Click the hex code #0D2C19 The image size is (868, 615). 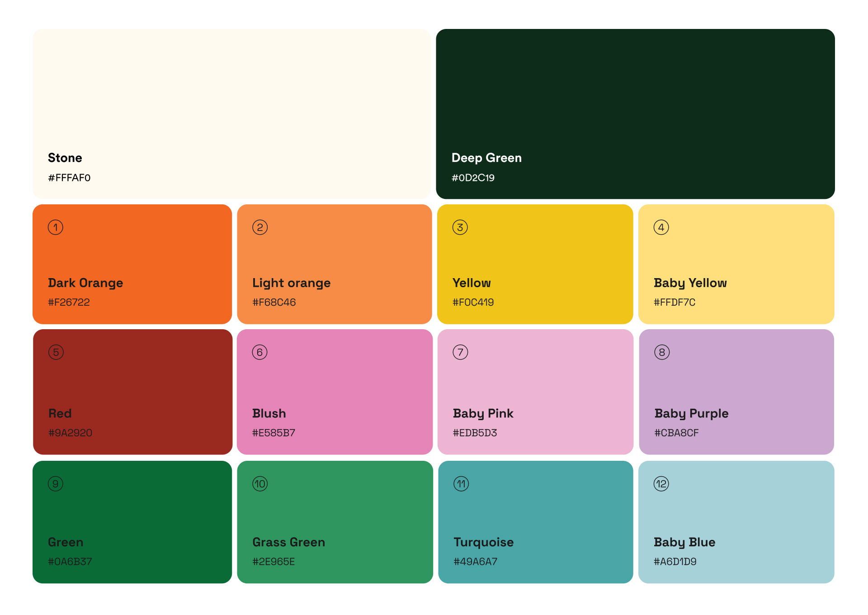(x=473, y=178)
